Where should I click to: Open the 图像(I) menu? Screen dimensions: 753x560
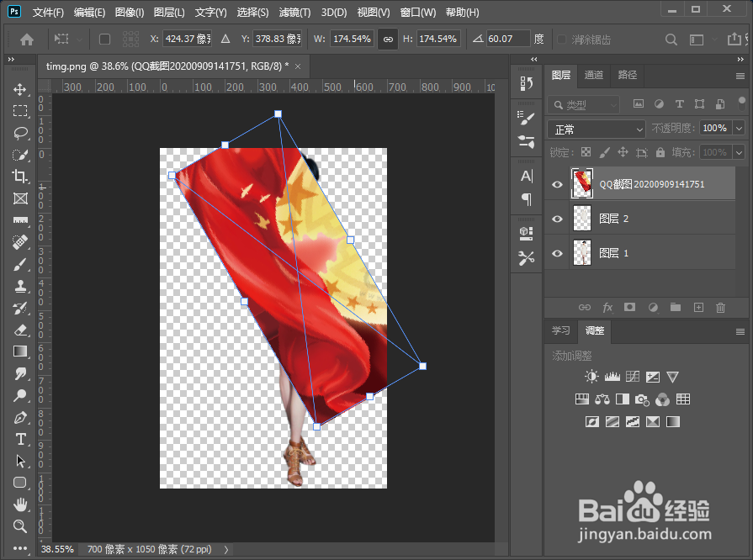point(130,13)
